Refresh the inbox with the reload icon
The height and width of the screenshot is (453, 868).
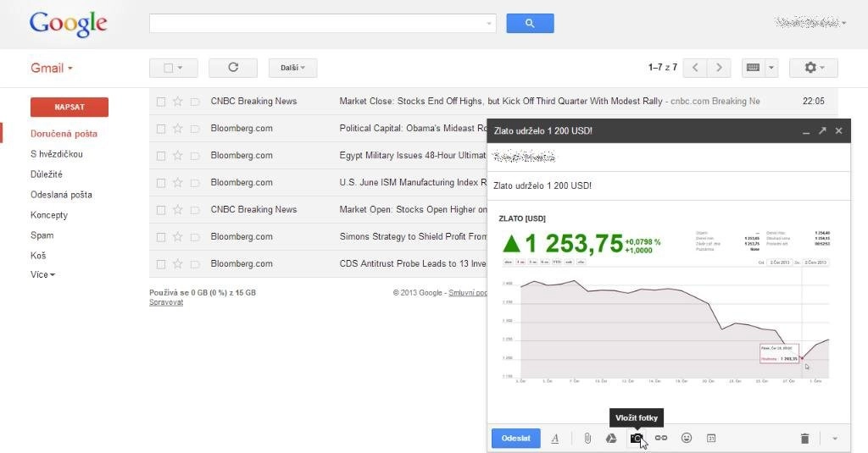[x=233, y=68]
